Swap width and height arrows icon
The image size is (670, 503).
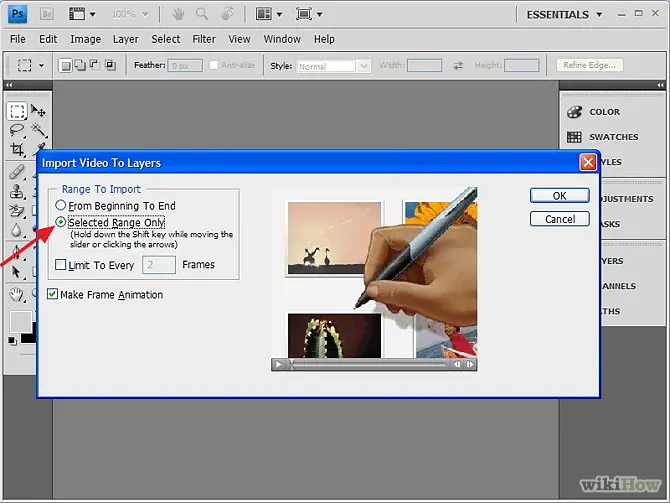coord(458,65)
